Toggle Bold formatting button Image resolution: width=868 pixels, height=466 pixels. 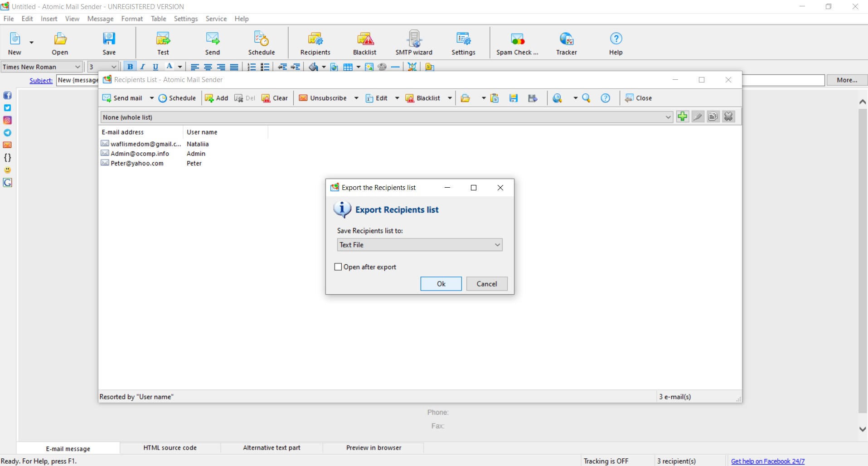click(x=130, y=67)
